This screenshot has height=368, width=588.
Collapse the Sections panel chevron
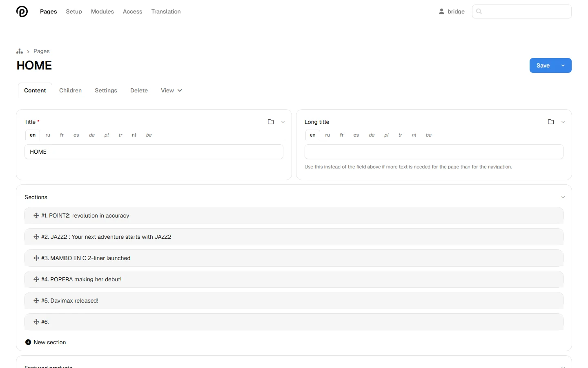[563, 197]
